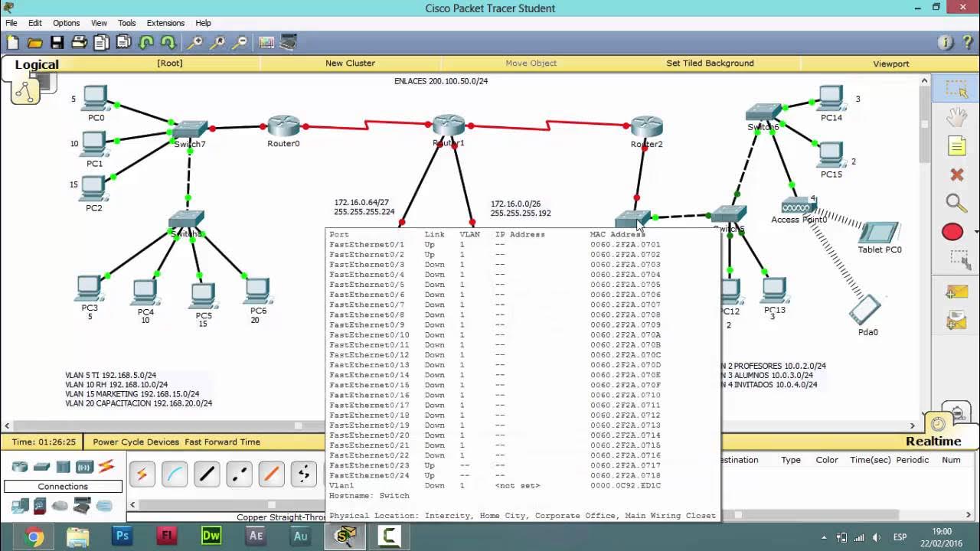The image size is (980, 551).
Task: Choose Copper Cross-Over dashed cable
Action: [239, 474]
